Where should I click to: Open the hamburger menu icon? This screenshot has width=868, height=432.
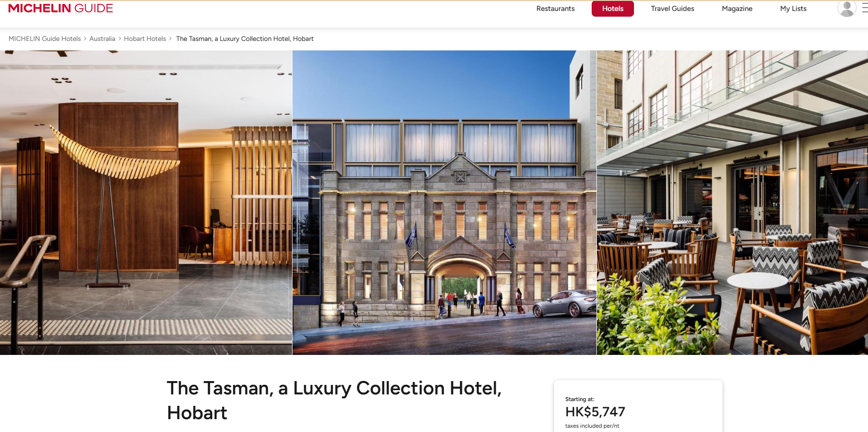tap(865, 8)
